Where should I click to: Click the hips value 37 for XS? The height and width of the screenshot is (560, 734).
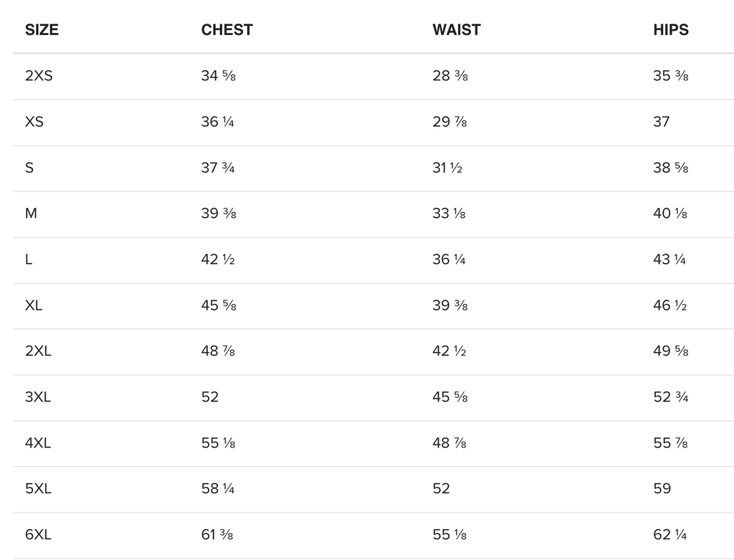[x=661, y=122]
